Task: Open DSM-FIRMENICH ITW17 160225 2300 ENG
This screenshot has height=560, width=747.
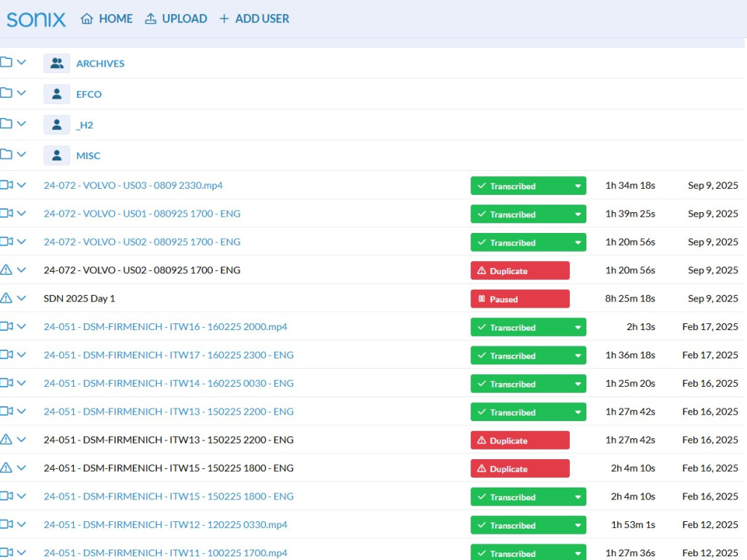Action: coord(169,355)
